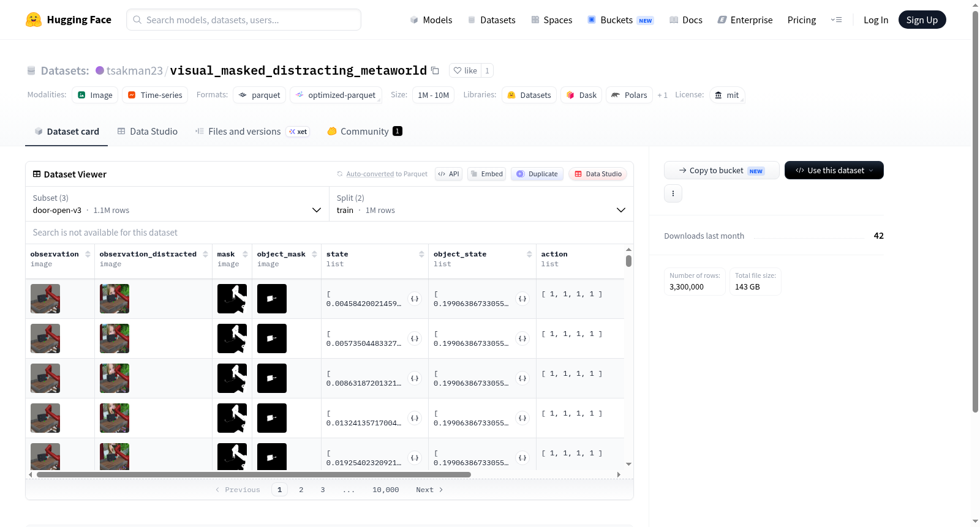
Task: Select the Time-series modality tag
Action: tap(155, 95)
